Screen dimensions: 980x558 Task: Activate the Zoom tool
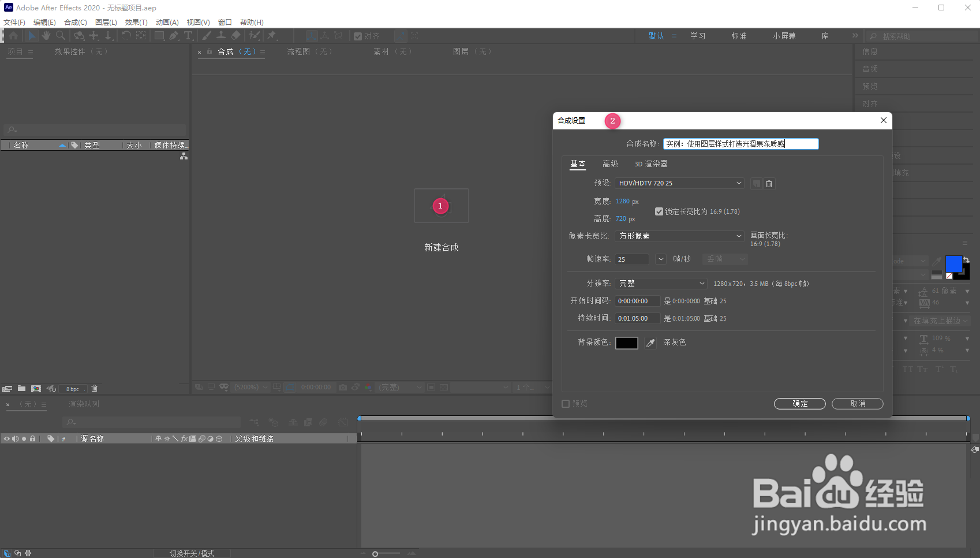click(61, 35)
